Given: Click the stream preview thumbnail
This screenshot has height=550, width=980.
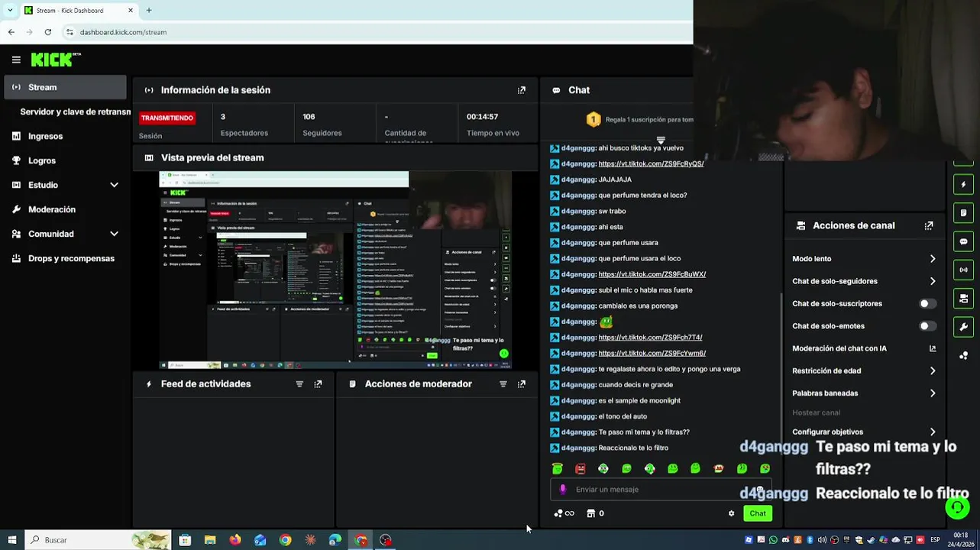Looking at the screenshot, I should (x=335, y=270).
